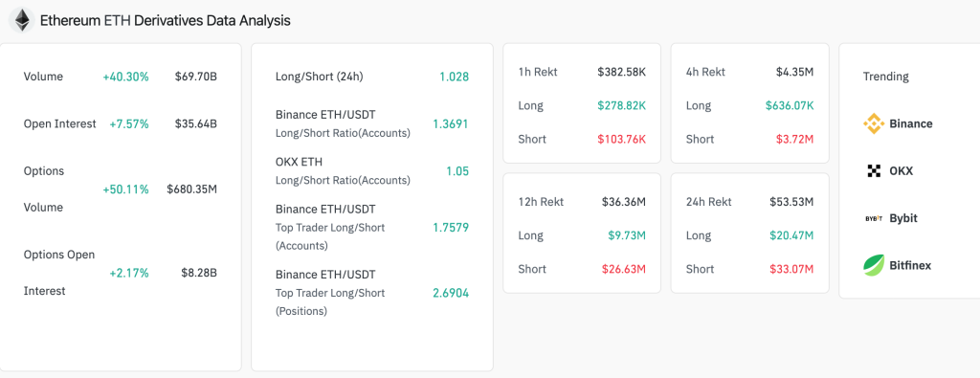This screenshot has width=980, height=378.
Task: Click the 12h Rekt Long $9.73M value
Action: (627, 235)
